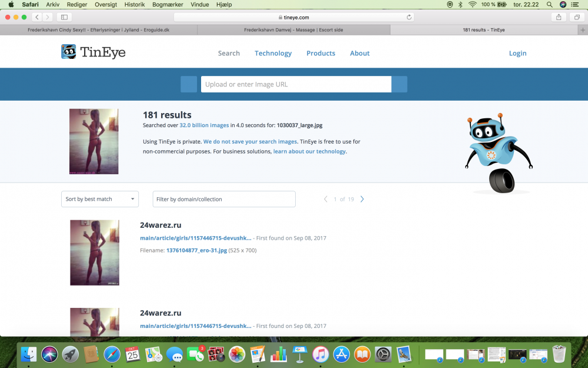
Task: Open the Arkiv menu
Action: tap(52, 5)
